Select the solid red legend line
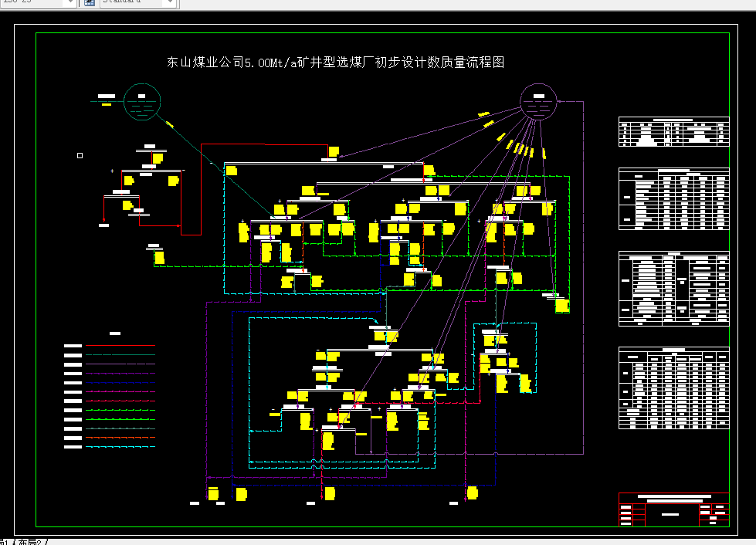This screenshot has height=545, width=756. pos(120,346)
